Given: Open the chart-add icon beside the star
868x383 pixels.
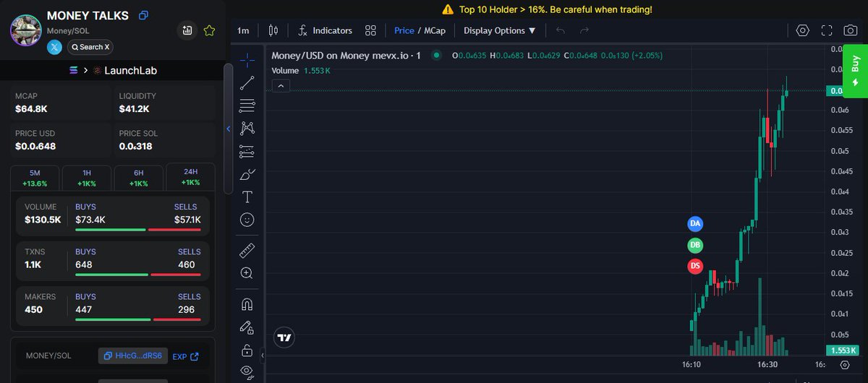Looking at the screenshot, I should [187, 30].
